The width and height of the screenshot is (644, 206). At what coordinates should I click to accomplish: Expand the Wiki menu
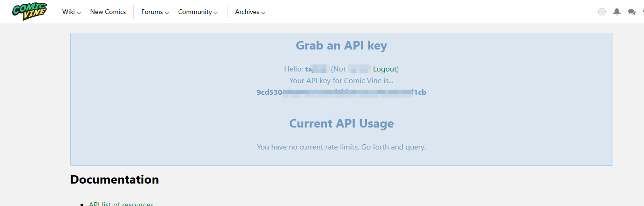tap(72, 12)
